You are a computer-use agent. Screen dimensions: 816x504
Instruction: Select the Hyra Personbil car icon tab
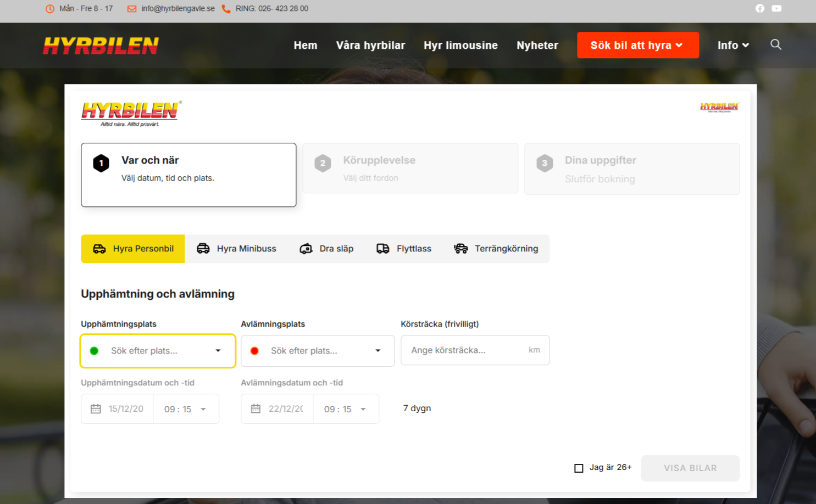point(99,249)
